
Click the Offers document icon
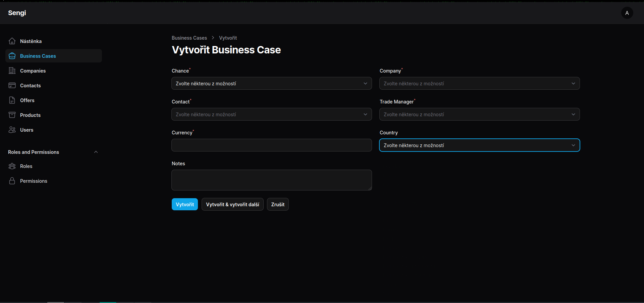click(x=12, y=100)
